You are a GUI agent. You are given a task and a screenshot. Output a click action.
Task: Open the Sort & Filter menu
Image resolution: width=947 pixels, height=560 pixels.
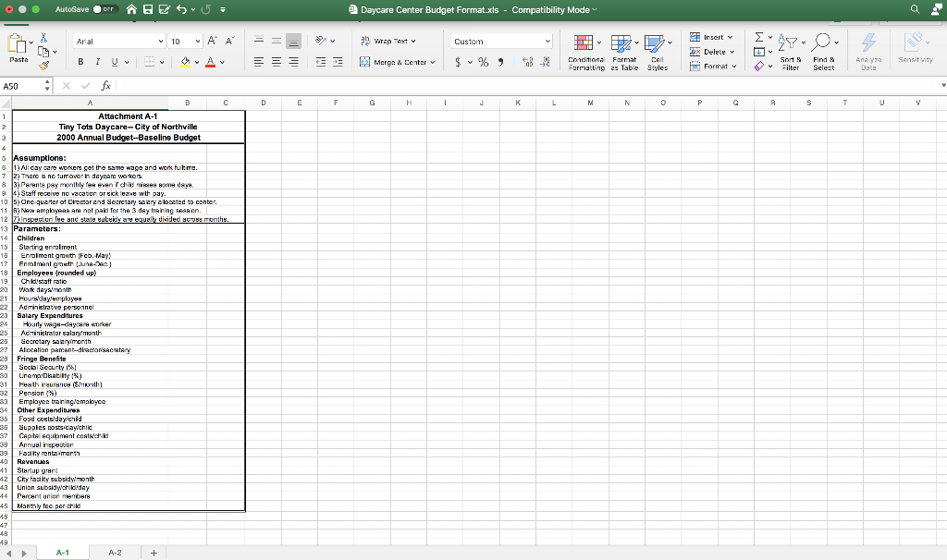791,52
